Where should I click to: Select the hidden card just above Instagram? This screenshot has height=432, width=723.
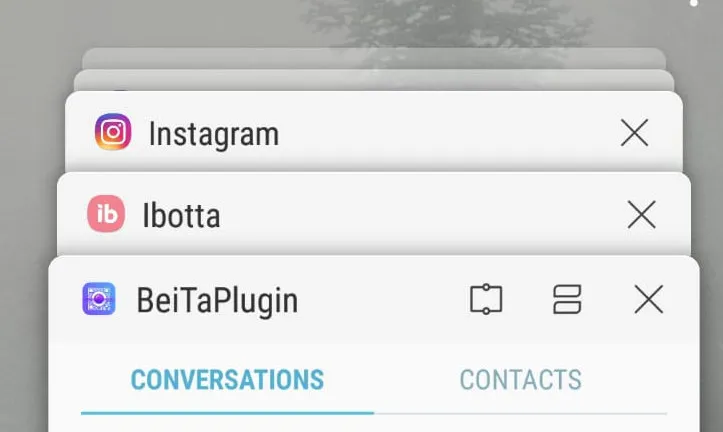(374, 80)
